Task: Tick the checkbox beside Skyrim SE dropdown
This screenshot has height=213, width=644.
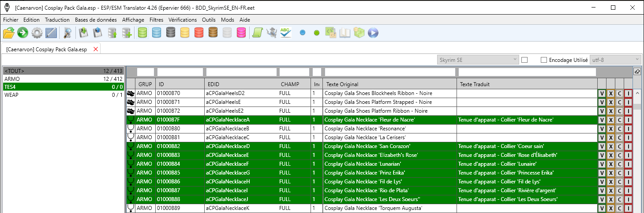Action: click(x=524, y=60)
